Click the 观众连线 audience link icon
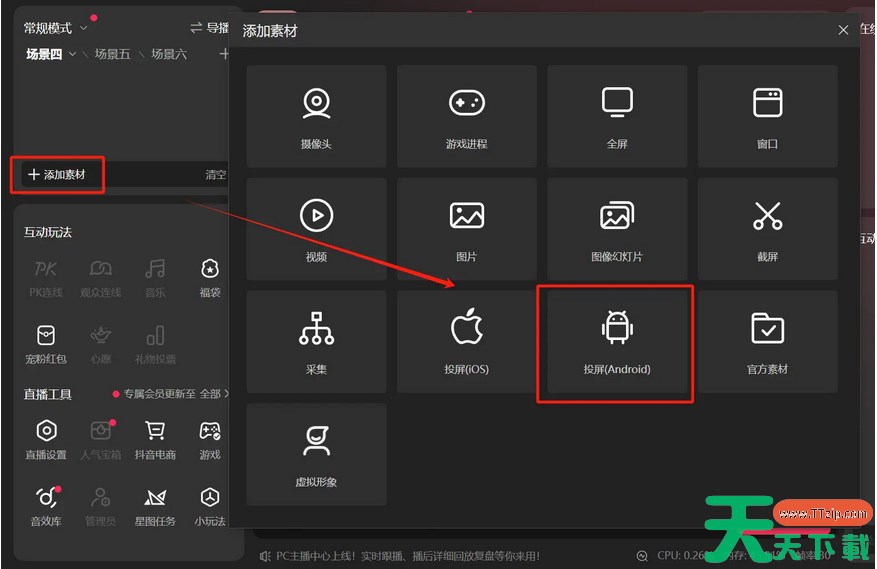 [101, 278]
